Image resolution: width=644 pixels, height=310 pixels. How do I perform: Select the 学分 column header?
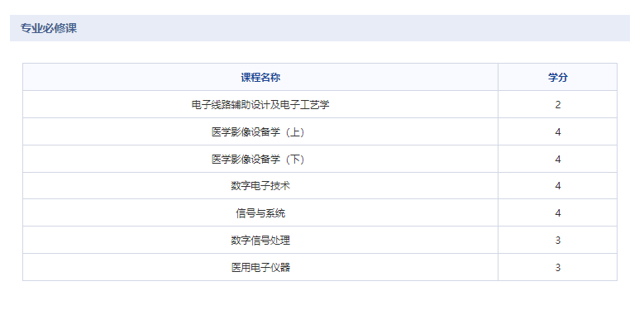557,77
